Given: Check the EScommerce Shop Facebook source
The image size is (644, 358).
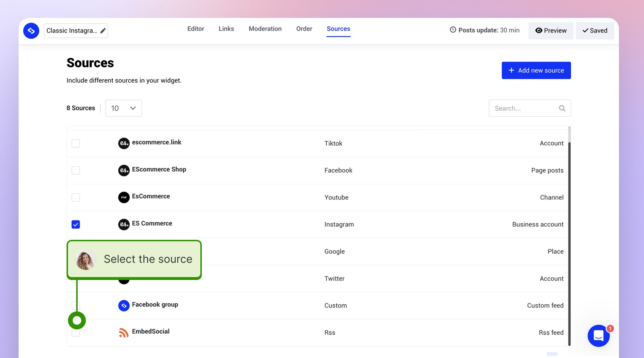Looking at the screenshot, I should [75, 170].
